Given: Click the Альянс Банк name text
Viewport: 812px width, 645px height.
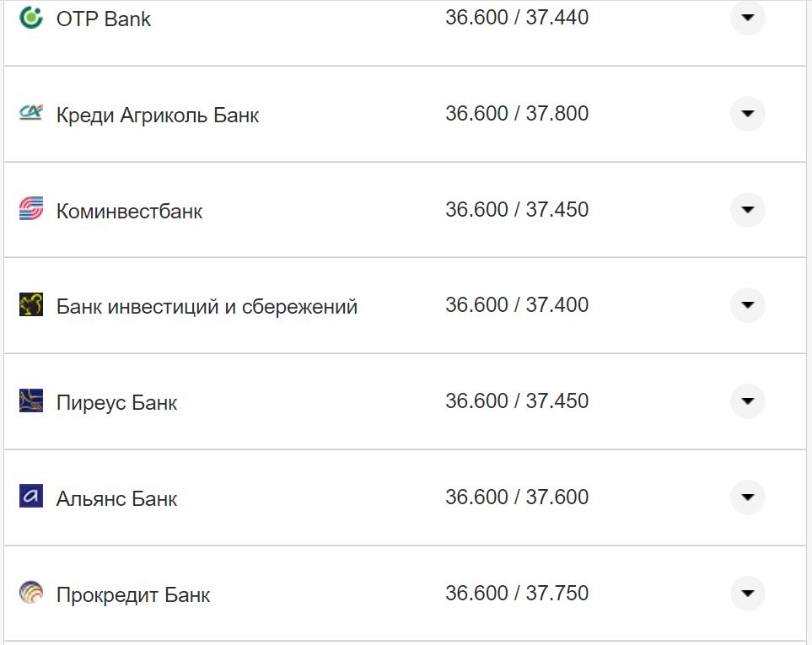Looking at the screenshot, I should (x=116, y=499).
